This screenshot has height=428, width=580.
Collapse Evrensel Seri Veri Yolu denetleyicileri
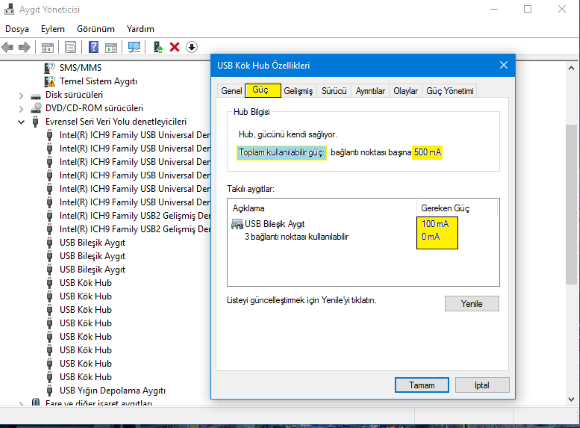tap(21, 122)
